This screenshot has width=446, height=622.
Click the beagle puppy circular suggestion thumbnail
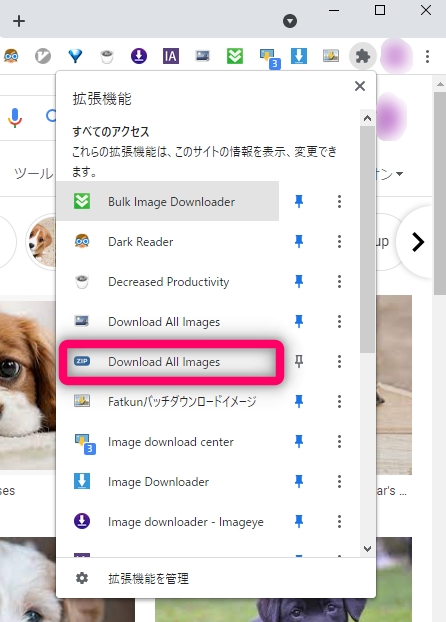41,242
